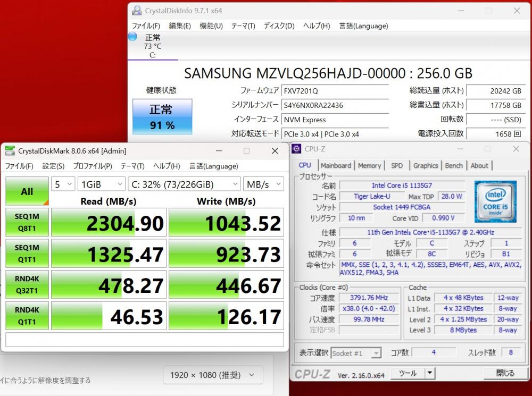532x396 pixels.
Task: Open テーマ(T) menu in CrystalDiskInfo
Action: tap(243, 26)
